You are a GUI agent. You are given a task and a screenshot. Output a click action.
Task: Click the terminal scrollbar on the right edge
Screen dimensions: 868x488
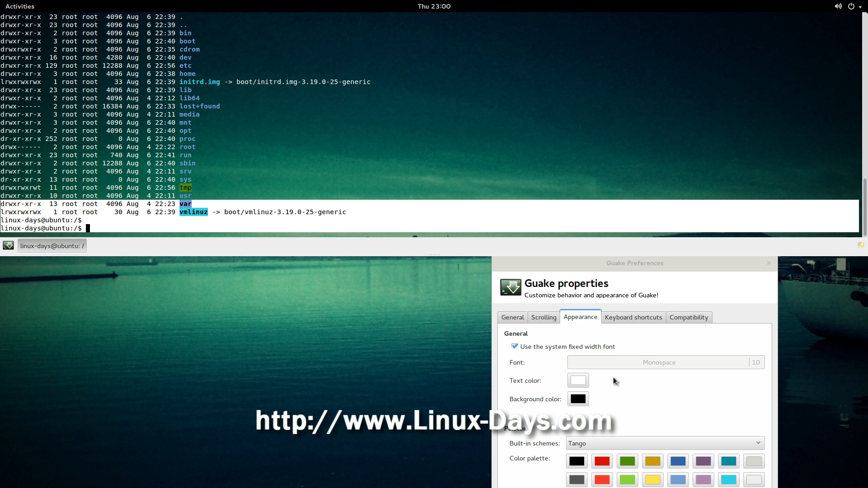(x=865, y=207)
